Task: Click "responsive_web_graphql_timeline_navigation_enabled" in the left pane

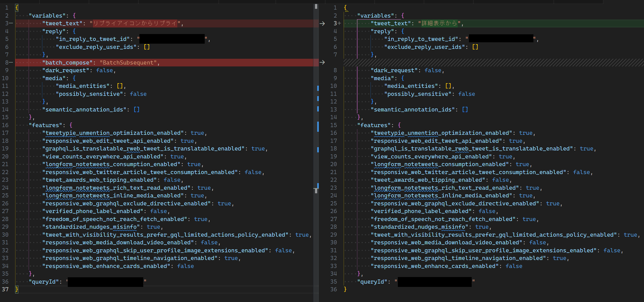Action: pos(130,258)
